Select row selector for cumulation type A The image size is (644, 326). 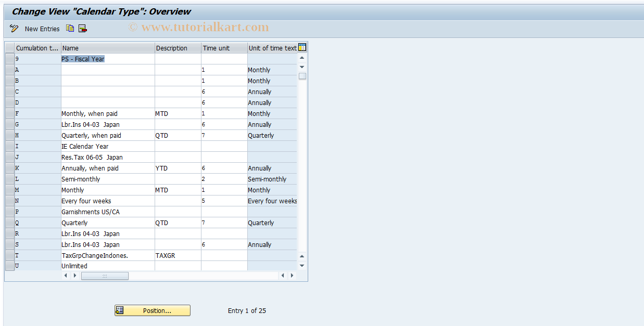point(9,70)
